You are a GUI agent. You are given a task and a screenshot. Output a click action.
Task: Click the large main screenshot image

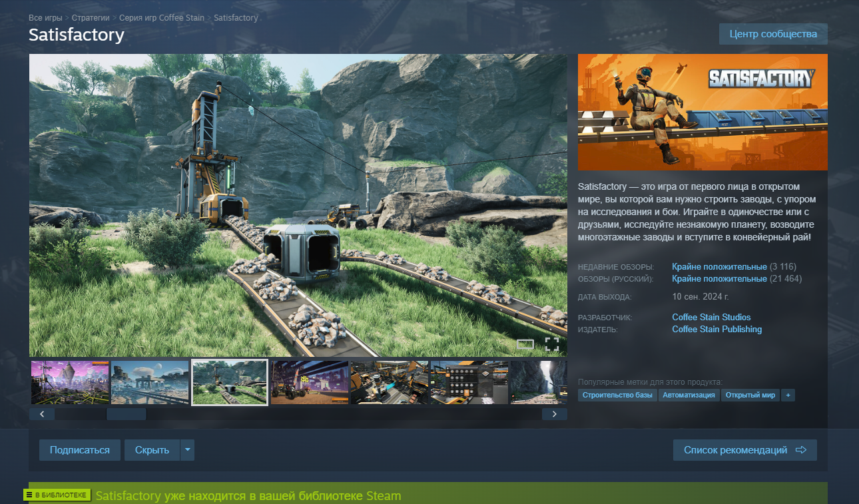click(298, 205)
